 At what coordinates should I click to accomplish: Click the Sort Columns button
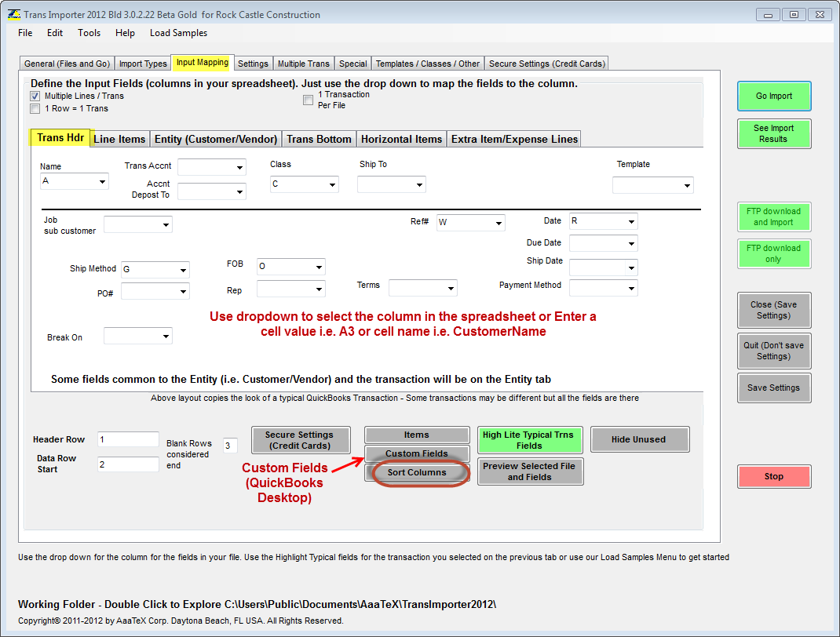click(x=417, y=473)
